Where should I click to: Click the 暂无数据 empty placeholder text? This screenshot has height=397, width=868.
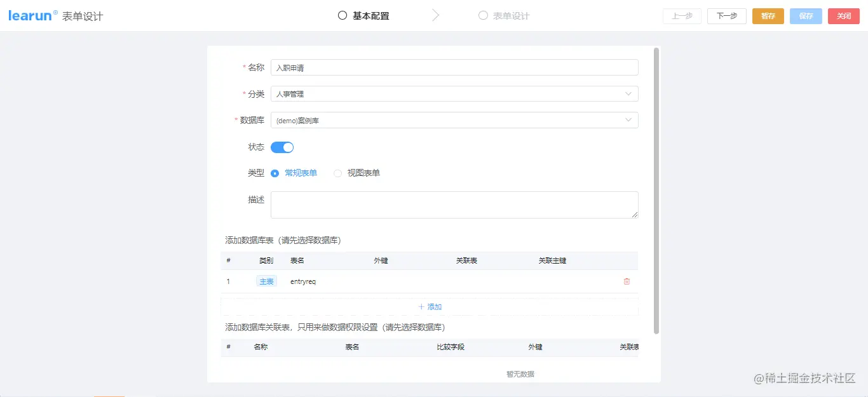520,374
